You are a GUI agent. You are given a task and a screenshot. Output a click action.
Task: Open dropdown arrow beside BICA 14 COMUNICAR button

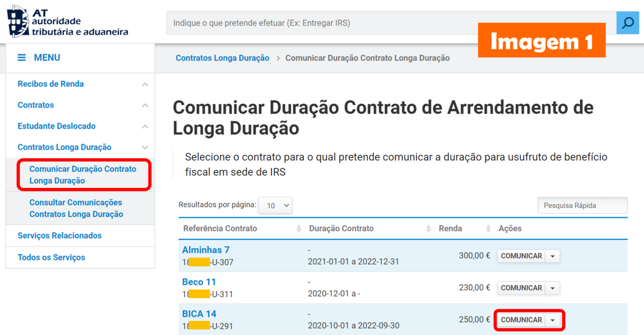click(552, 320)
